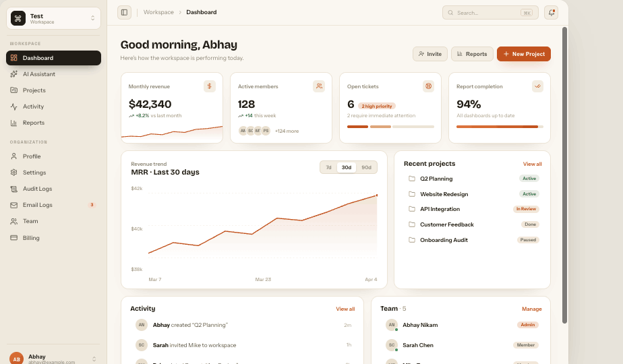Click the Workspace breadcrumb
The image size is (623, 364).
click(x=158, y=12)
